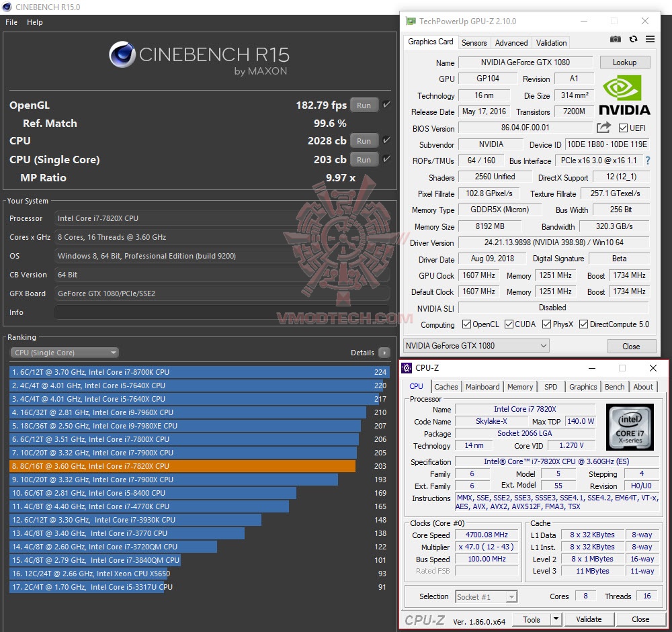
Task: Switch to the CPU-Z Mainboard tab
Action: click(482, 386)
